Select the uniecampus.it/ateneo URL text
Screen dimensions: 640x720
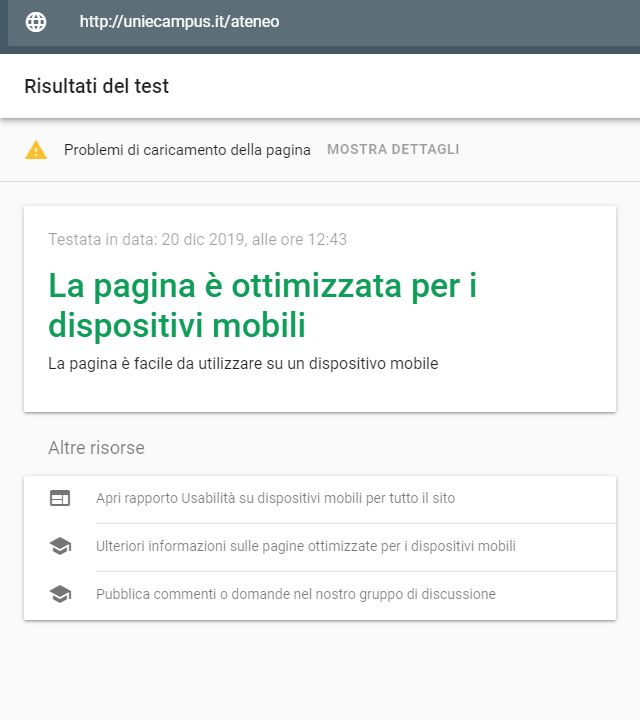pyautogui.click(x=179, y=22)
